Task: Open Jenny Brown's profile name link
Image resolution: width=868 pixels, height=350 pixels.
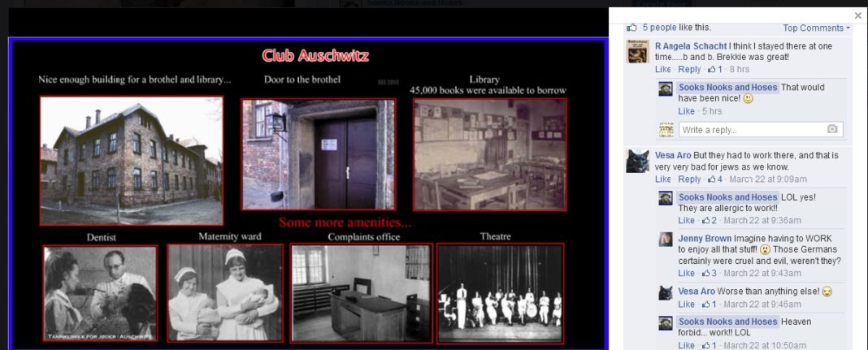Action: coord(705,238)
